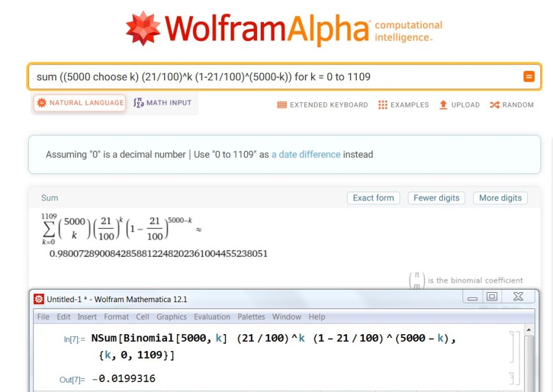Minimize the Mathematica window
The height and width of the screenshot is (392, 553).
click(472, 298)
